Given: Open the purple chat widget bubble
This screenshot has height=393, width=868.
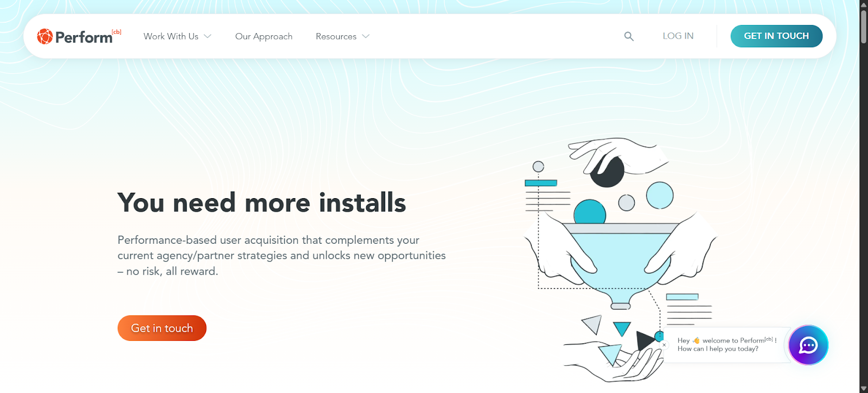Looking at the screenshot, I should click(808, 345).
